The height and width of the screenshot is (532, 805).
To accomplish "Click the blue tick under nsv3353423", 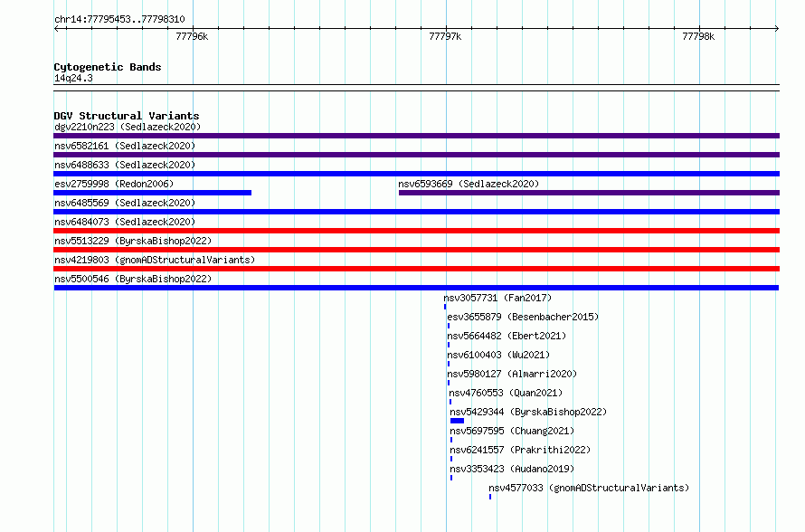I will click(451, 478).
